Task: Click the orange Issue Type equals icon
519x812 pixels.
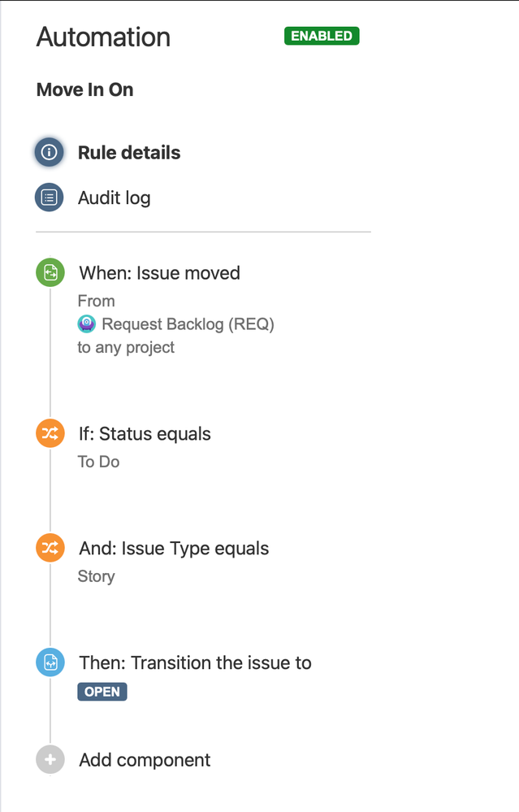Action: [x=50, y=548]
